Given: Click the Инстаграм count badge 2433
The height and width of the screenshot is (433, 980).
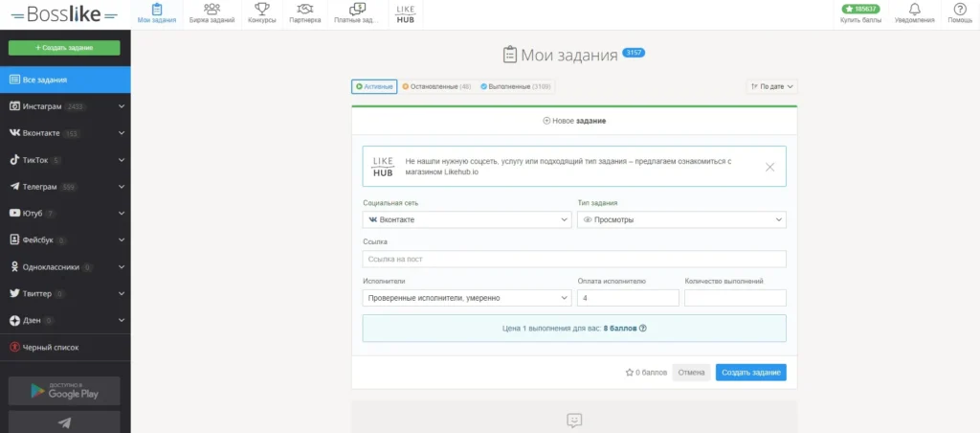Looking at the screenshot, I should 75,107.
